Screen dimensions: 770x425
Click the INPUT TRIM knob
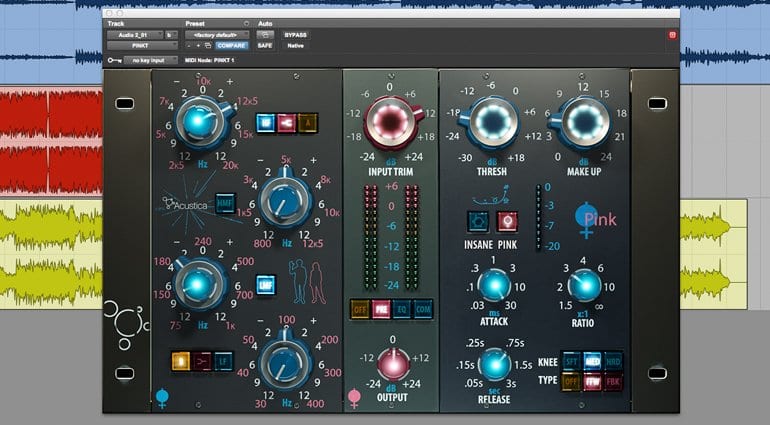coord(390,121)
